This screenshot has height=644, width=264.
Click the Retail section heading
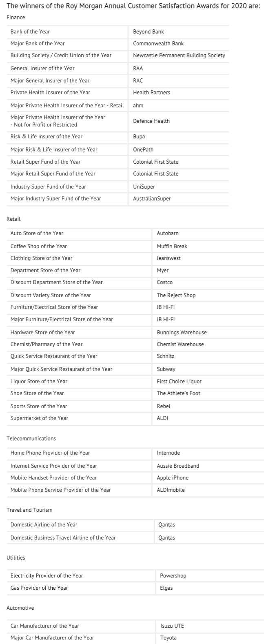pos(13,219)
